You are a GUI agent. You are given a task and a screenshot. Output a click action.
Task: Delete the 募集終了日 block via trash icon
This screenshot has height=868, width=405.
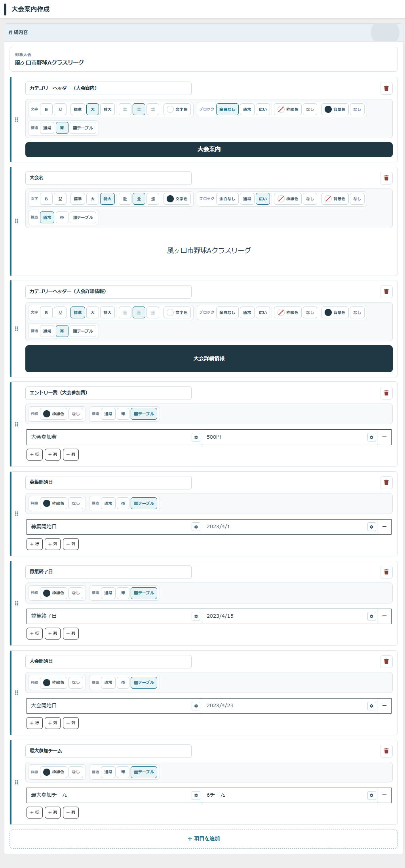[x=386, y=572]
